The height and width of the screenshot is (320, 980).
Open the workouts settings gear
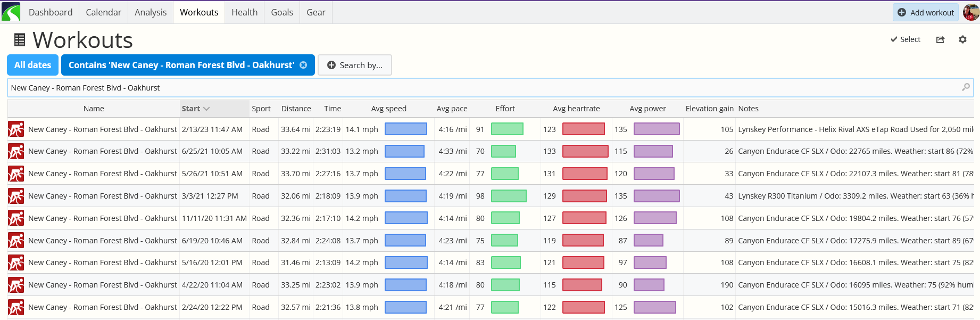(x=962, y=40)
